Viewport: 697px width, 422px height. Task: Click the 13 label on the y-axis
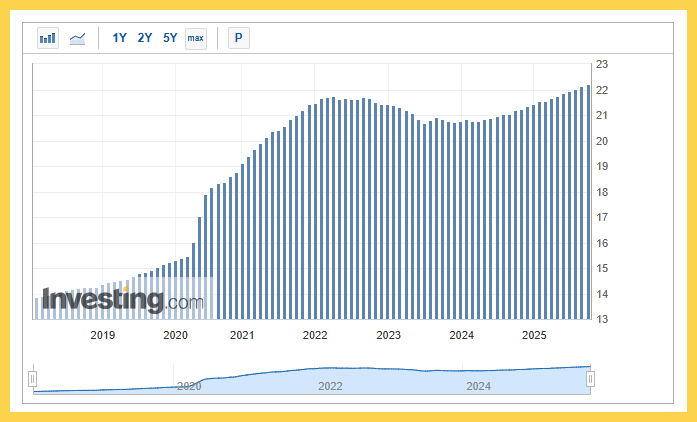602,319
